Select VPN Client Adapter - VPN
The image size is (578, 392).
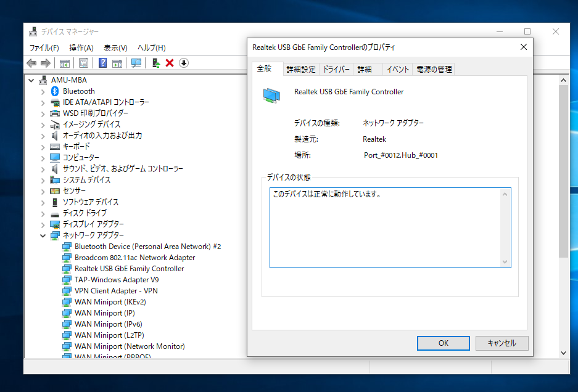pyautogui.click(x=116, y=291)
